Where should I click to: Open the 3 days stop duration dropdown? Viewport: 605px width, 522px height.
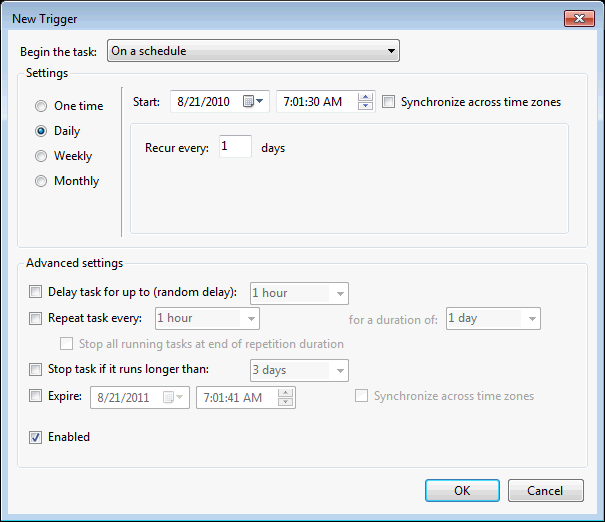(x=298, y=370)
